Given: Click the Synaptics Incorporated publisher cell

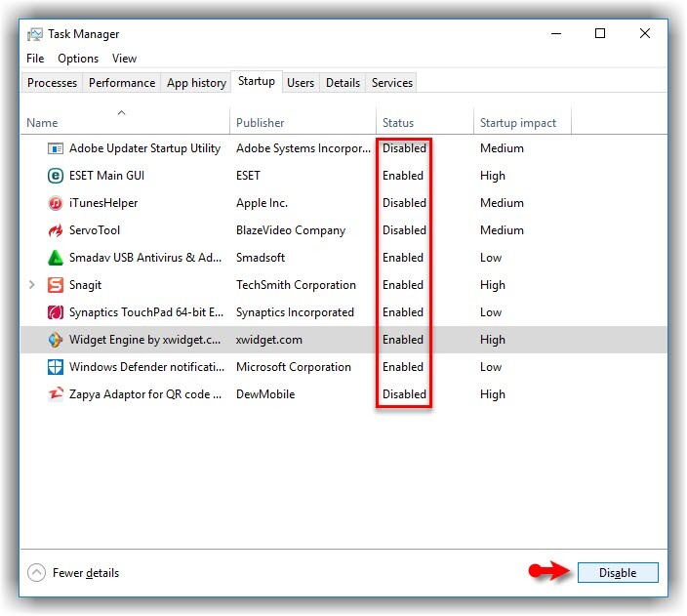Looking at the screenshot, I should 295,312.
